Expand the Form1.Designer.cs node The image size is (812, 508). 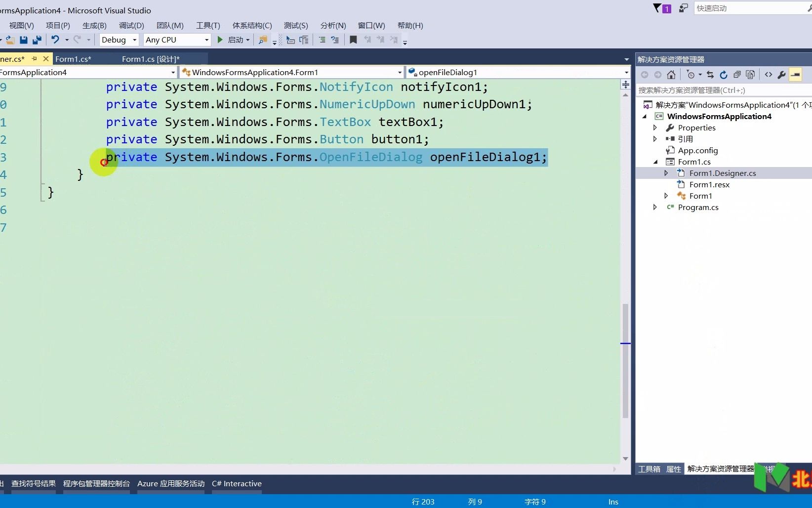[x=666, y=173]
